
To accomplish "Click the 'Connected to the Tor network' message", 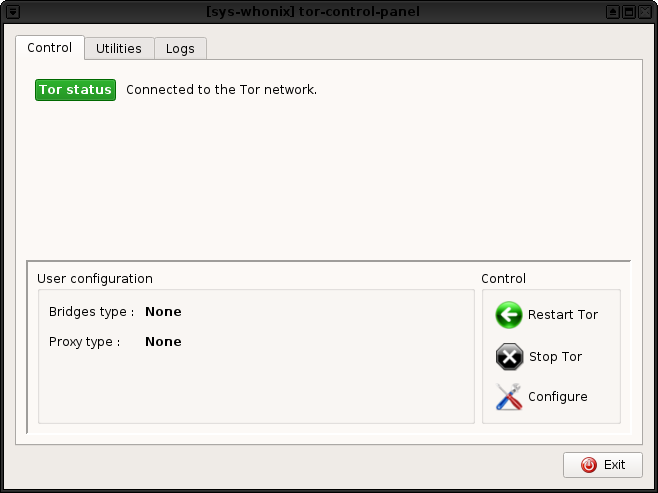I will tap(221, 90).
